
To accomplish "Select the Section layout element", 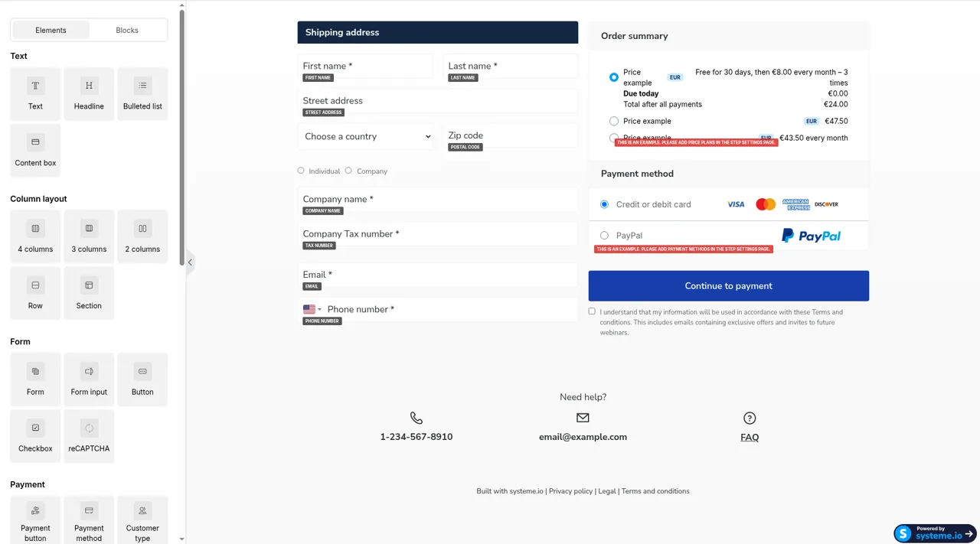I will click(89, 293).
